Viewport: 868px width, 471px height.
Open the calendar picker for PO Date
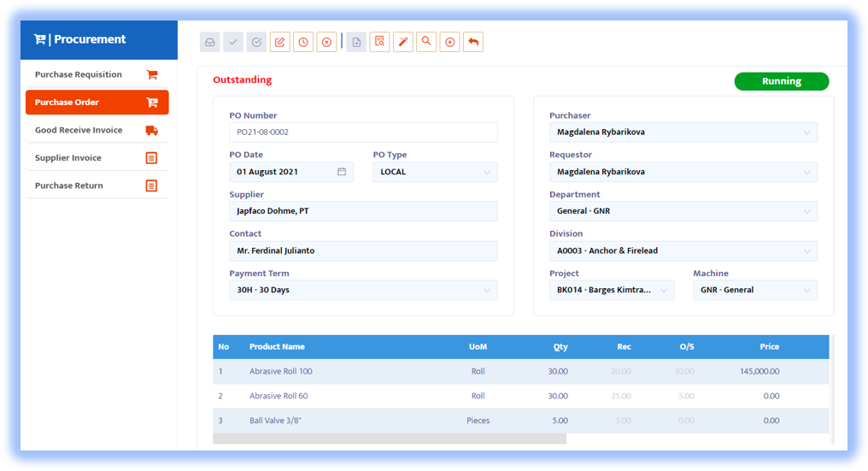pyautogui.click(x=342, y=172)
